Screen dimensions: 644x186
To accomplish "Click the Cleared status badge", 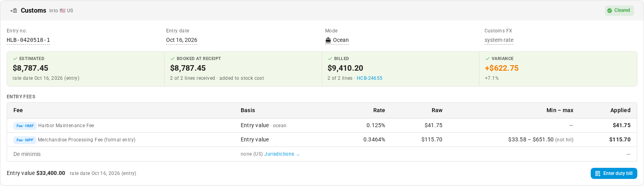I will coord(619,11).
